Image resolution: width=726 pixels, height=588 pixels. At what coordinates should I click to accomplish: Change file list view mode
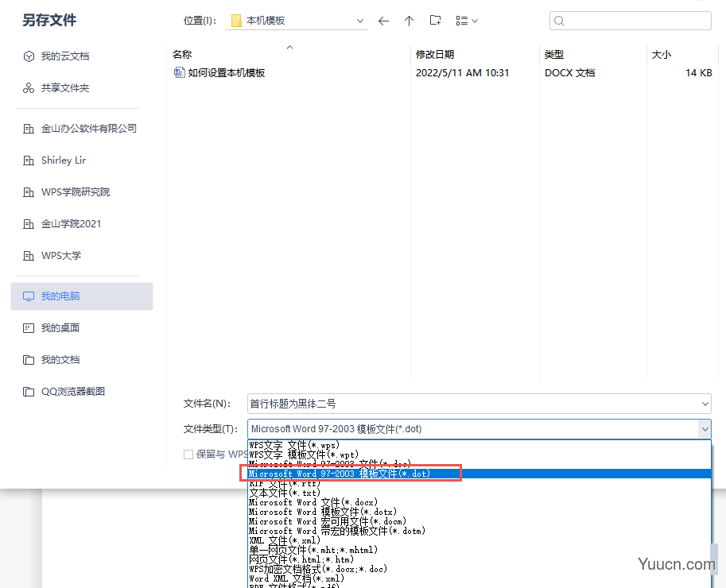(467, 21)
